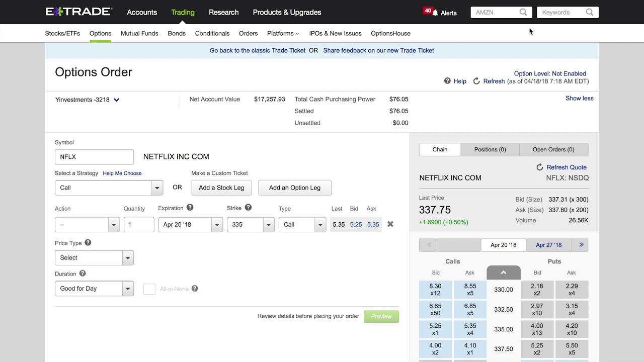
Task: Click the Symbol NFLX input field
Action: click(94, 157)
